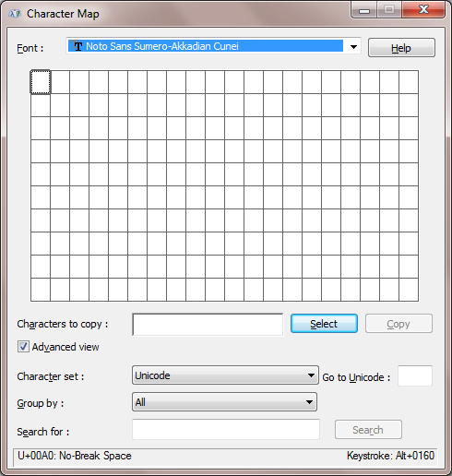Open the Group by All dropdown

(224, 402)
